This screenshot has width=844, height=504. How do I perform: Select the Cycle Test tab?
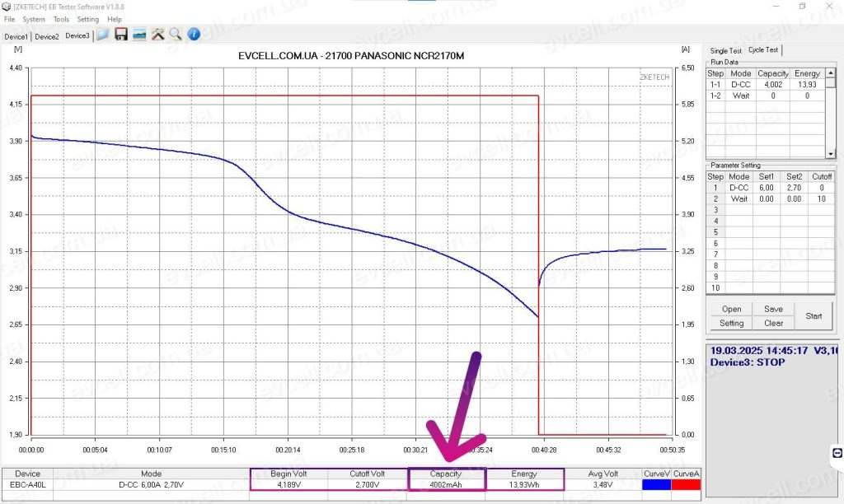coord(764,50)
